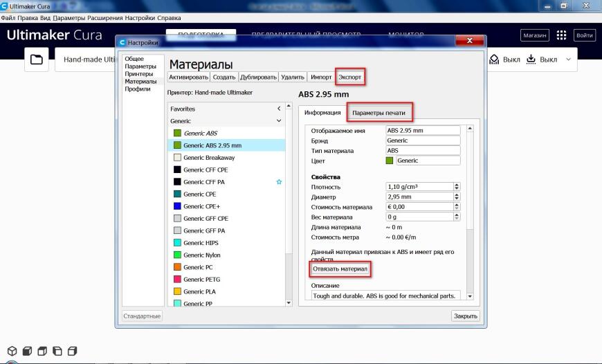Image resolution: width=602 pixels, height=364 pixels.
Task: Switch to Информация tab
Action: click(x=322, y=113)
